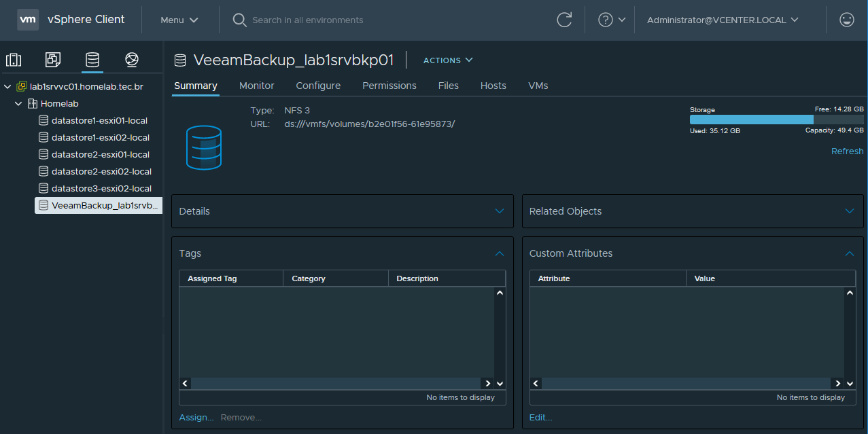Expand the Related Objects panel chevron
This screenshot has width=868, height=434.
pos(849,211)
